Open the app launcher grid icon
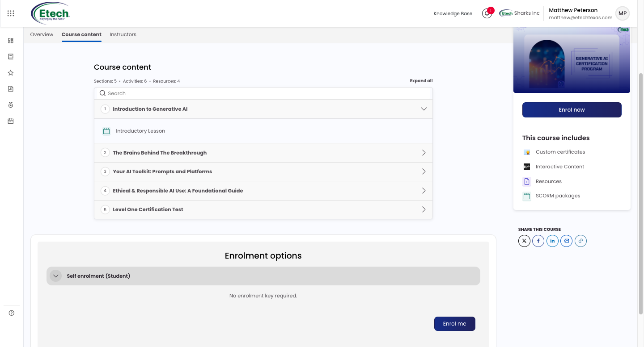 pyautogui.click(x=11, y=13)
